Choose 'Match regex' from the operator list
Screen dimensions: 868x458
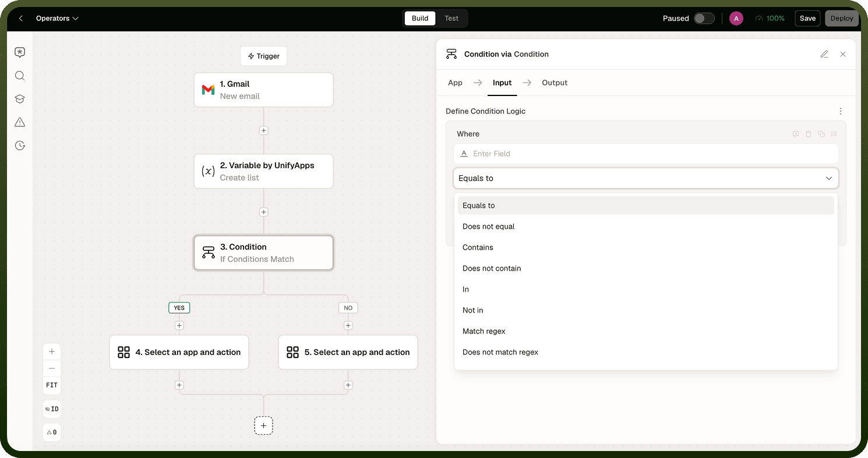(645, 331)
